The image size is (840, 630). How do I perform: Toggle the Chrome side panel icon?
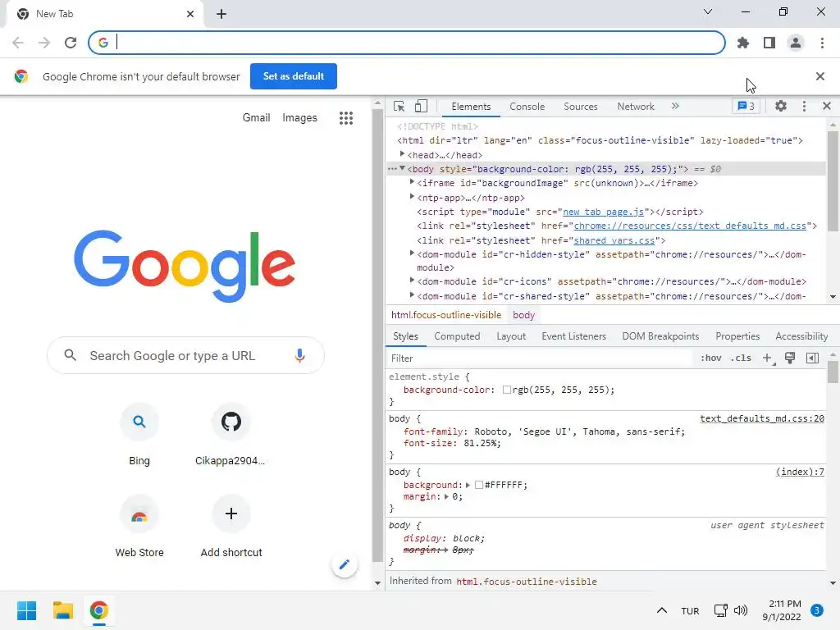(x=769, y=43)
